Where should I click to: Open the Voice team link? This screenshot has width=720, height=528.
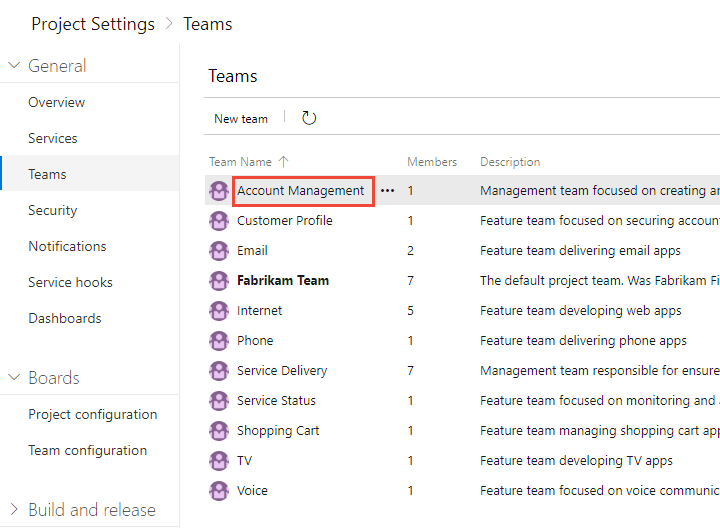point(252,491)
